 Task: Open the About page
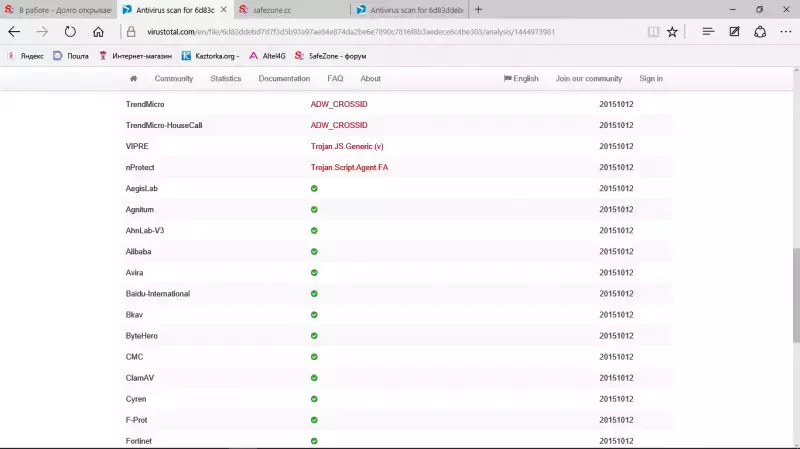click(370, 79)
